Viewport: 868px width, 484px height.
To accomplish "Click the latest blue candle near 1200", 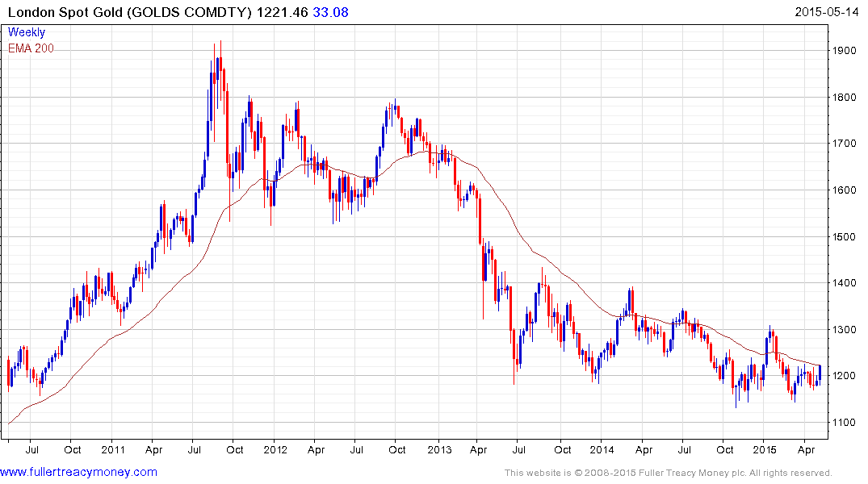I will coord(820,373).
